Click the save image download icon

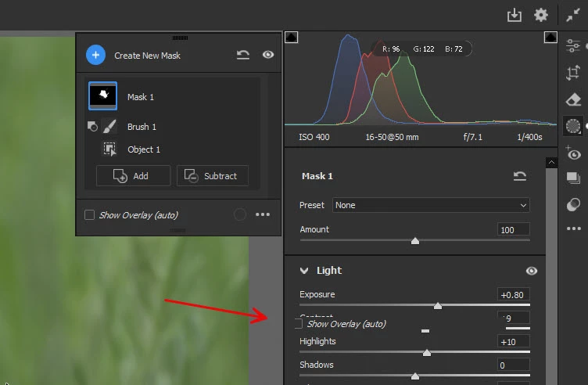coord(514,16)
